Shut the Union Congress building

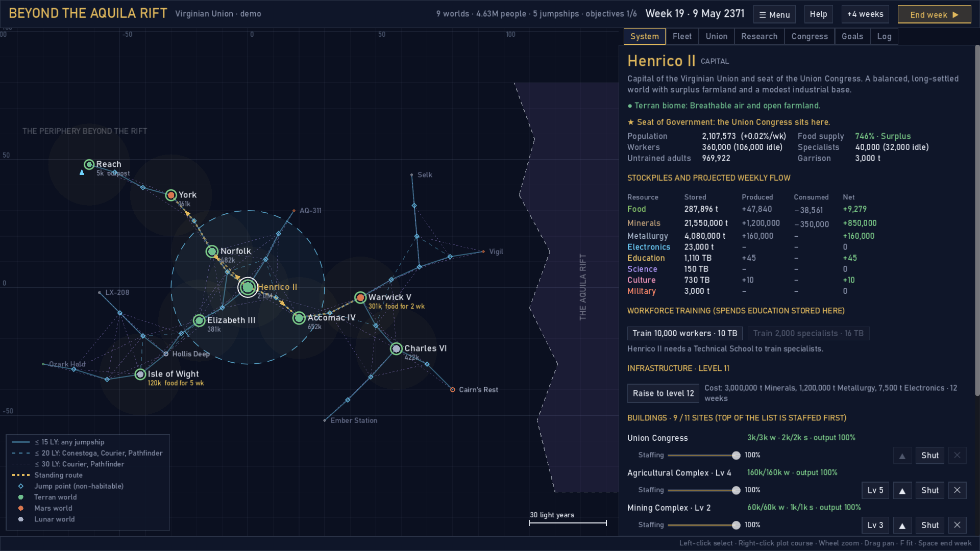point(929,456)
